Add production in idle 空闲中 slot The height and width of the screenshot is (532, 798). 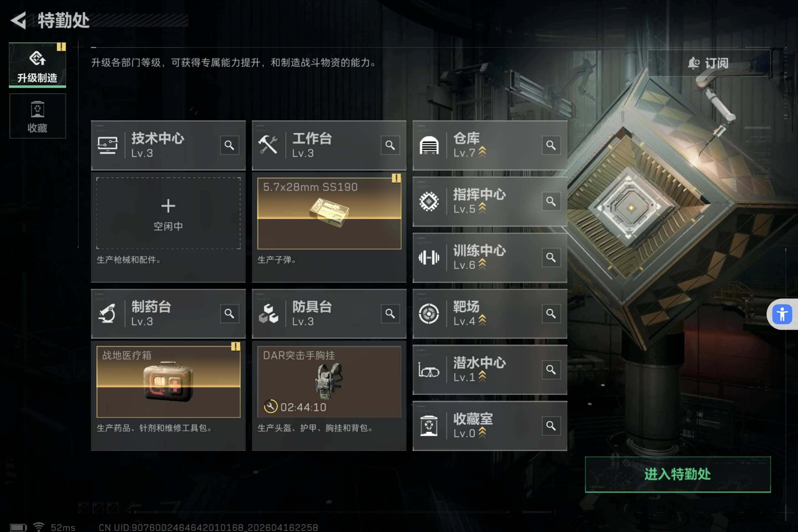point(168,213)
